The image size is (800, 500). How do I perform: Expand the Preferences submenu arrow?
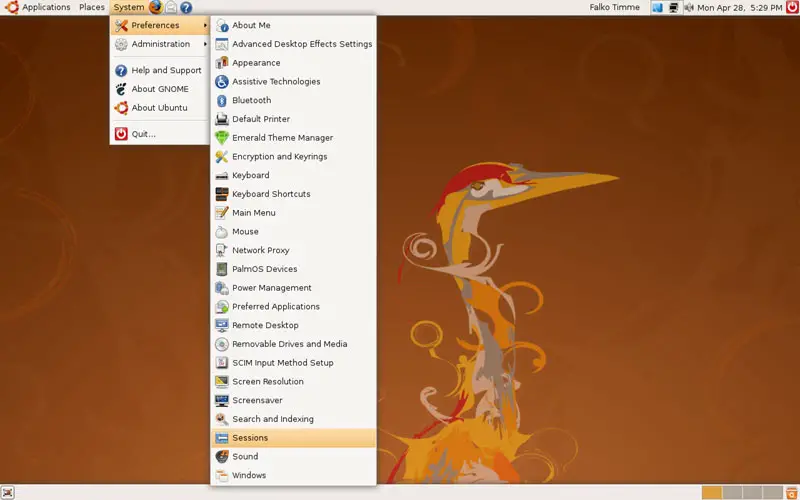205,26
